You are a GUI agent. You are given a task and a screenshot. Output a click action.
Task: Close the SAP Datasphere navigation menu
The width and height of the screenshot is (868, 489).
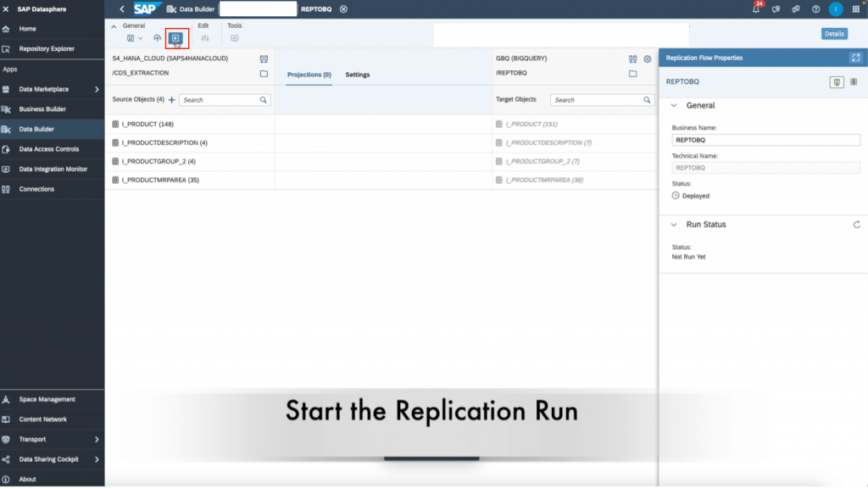click(x=6, y=8)
